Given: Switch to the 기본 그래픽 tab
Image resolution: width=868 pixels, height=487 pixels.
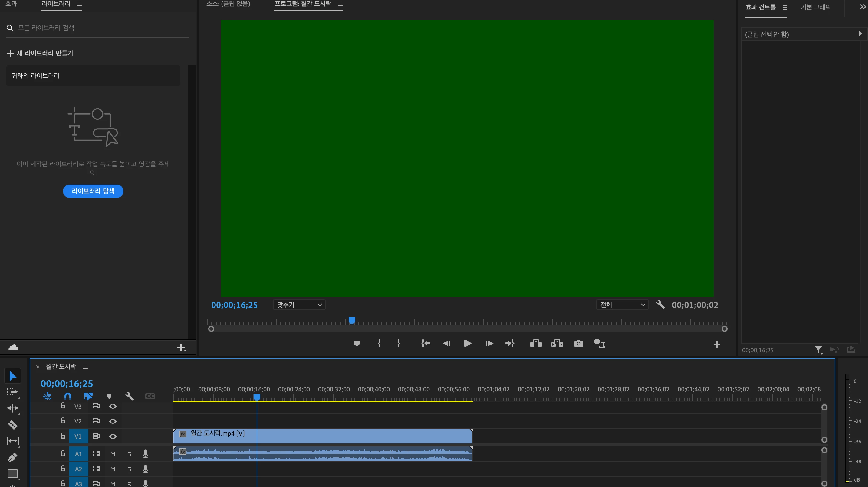Looking at the screenshot, I should (815, 7).
